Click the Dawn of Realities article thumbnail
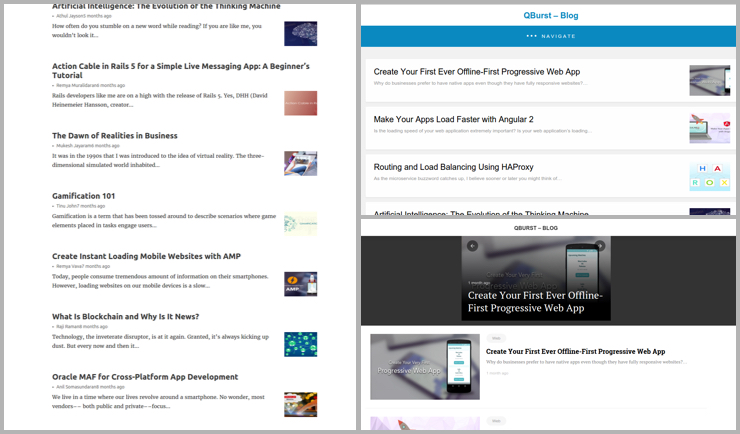This screenshot has height=434, width=740. click(301, 163)
